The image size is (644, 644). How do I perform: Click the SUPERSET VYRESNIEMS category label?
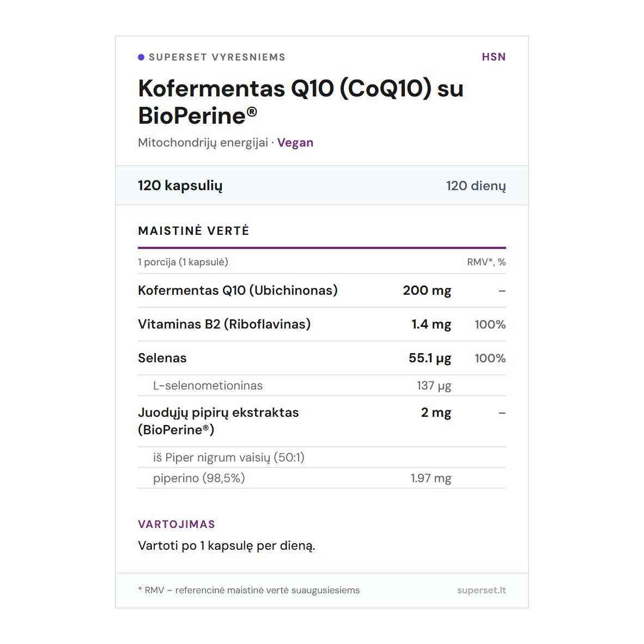pyautogui.click(x=217, y=57)
